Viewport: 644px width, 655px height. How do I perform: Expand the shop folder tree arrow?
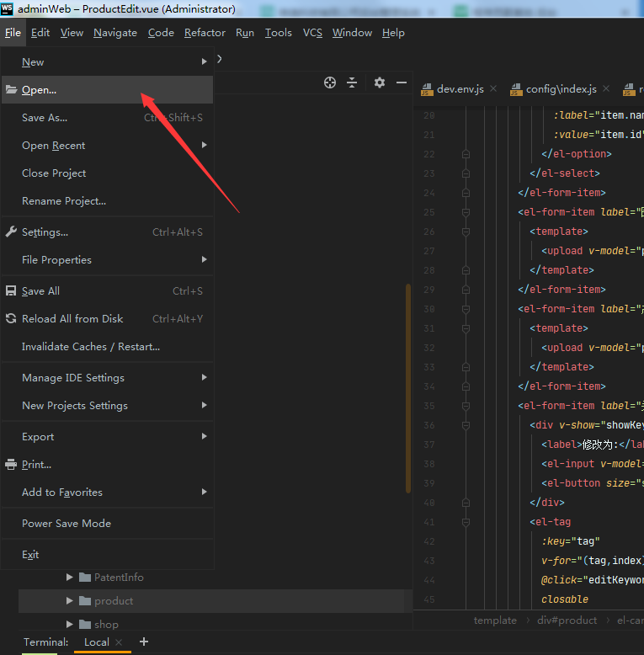pyautogui.click(x=70, y=624)
